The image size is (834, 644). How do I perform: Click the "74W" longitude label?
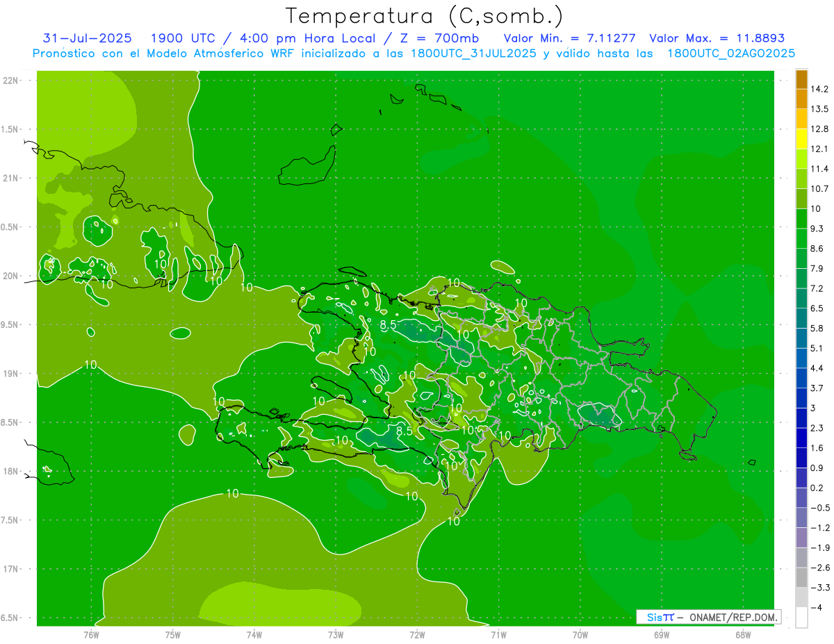tap(254, 634)
